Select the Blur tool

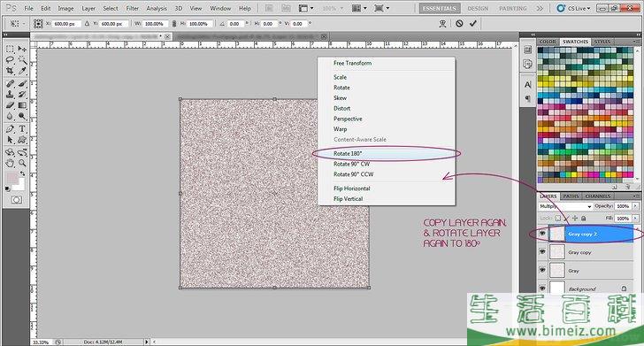(x=10, y=116)
